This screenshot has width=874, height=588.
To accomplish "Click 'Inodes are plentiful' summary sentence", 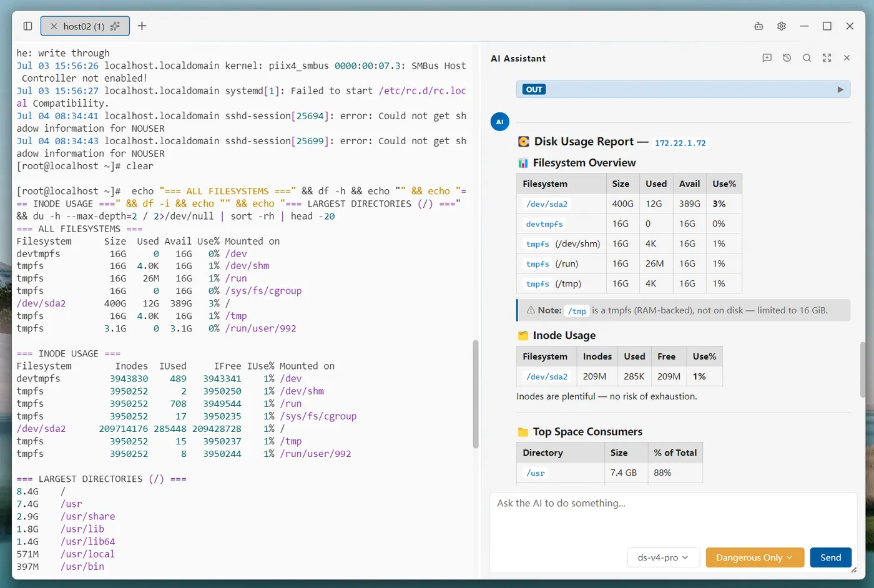I will point(607,396).
